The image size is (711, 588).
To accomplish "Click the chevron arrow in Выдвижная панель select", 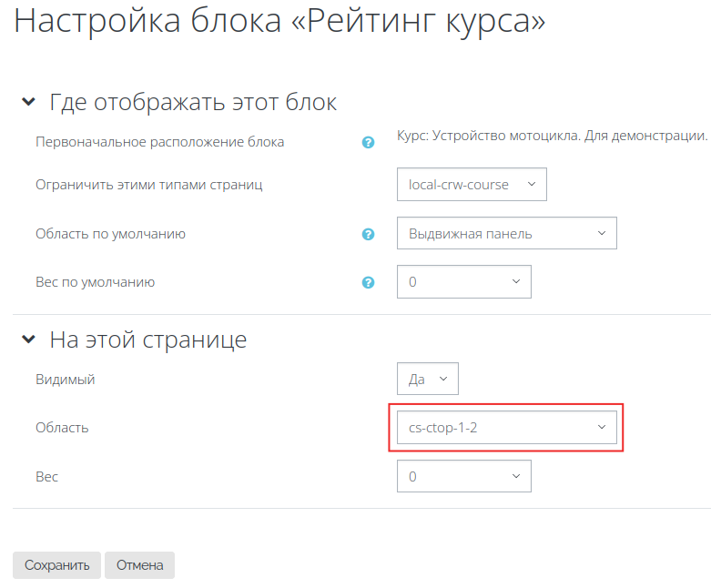I will 602,233.
